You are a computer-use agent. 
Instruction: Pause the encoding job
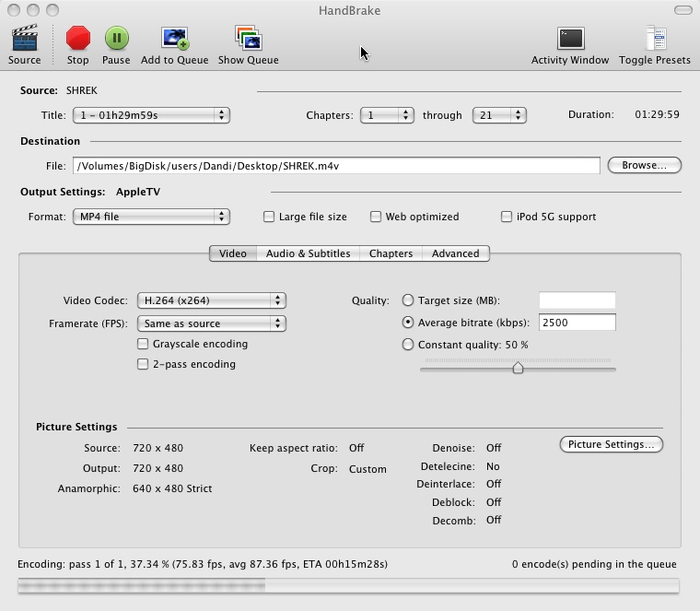tap(117, 38)
